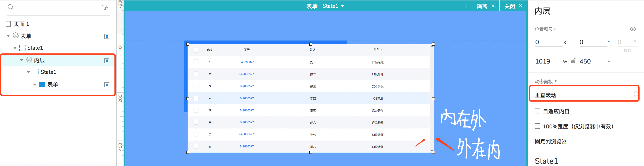Check the checkbox in row 张三

pyautogui.click(x=196, y=86)
